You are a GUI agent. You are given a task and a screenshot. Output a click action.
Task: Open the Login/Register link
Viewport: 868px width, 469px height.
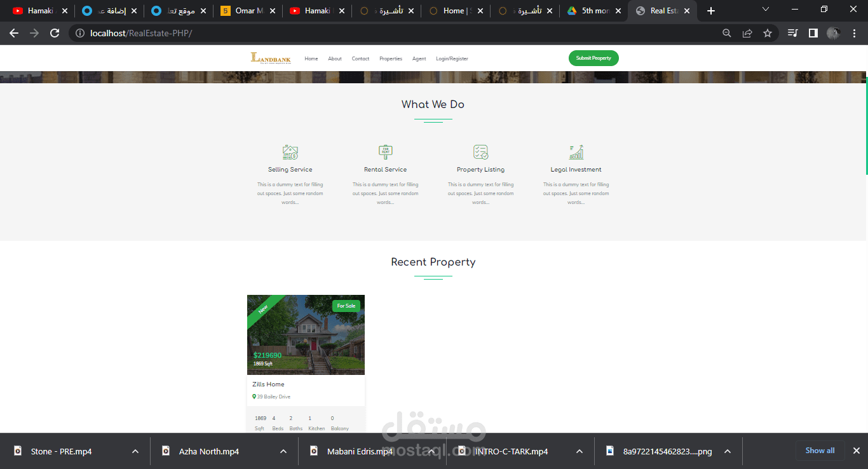pyautogui.click(x=452, y=58)
